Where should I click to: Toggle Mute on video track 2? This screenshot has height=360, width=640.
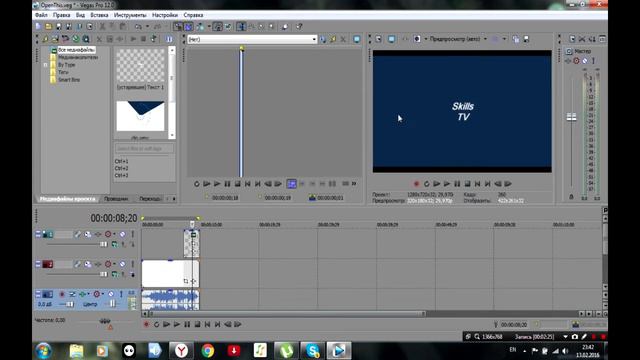pyautogui.click(x=122, y=264)
